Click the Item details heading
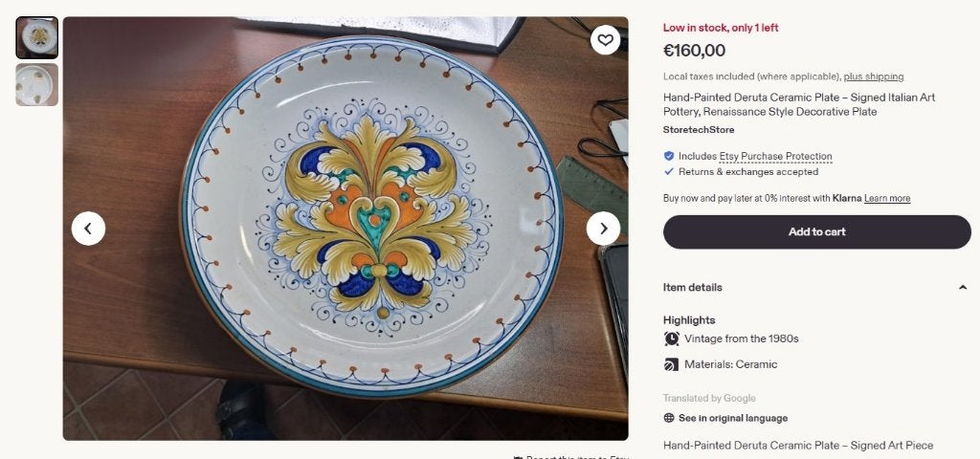Image resolution: width=980 pixels, height=459 pixels. point(693,287)
